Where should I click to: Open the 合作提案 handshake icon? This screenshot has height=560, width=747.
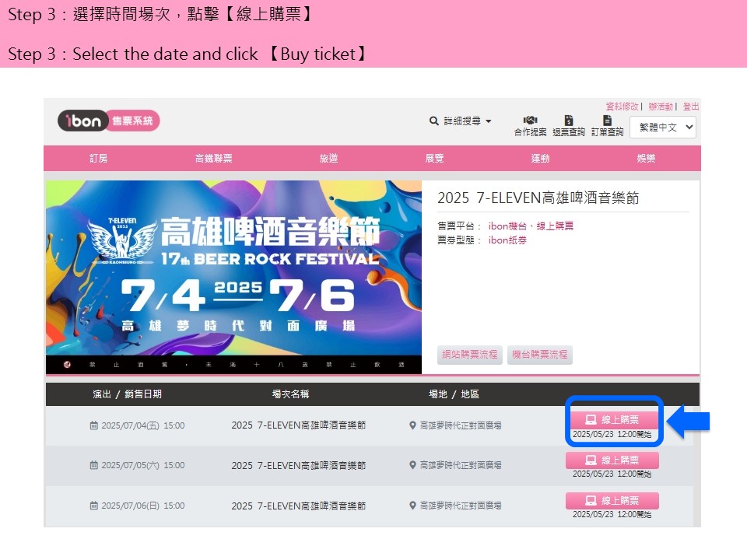(530, 120)
